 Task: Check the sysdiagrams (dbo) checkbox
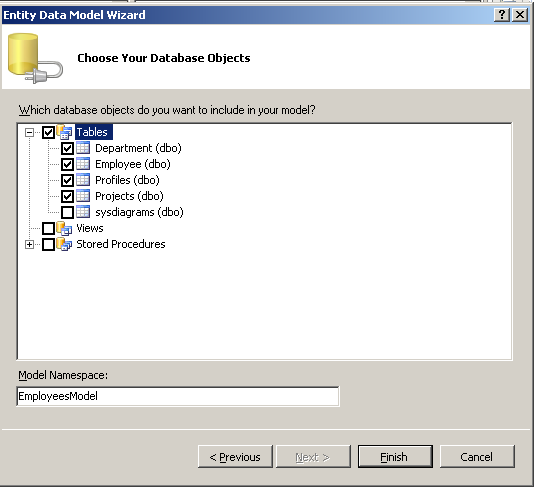(67, 213)
